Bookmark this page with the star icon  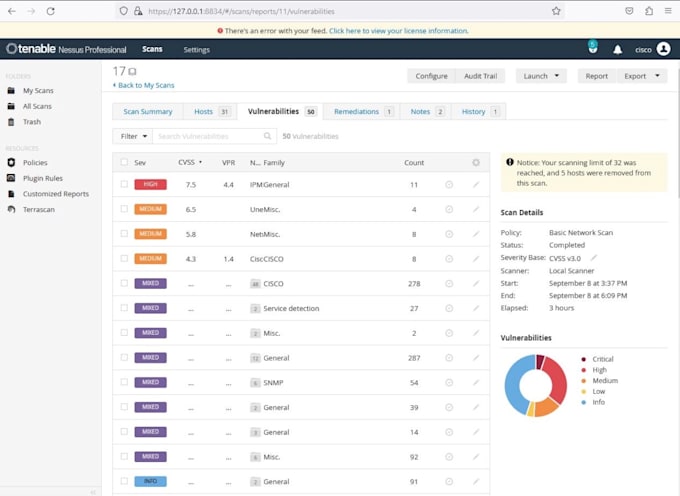[x=556, y=11]
